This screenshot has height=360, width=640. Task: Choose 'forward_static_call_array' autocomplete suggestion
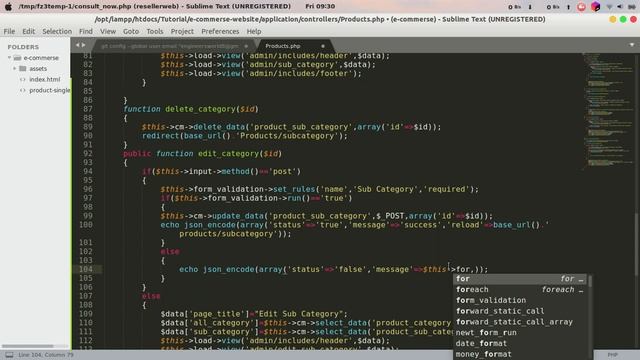(520, 322)
